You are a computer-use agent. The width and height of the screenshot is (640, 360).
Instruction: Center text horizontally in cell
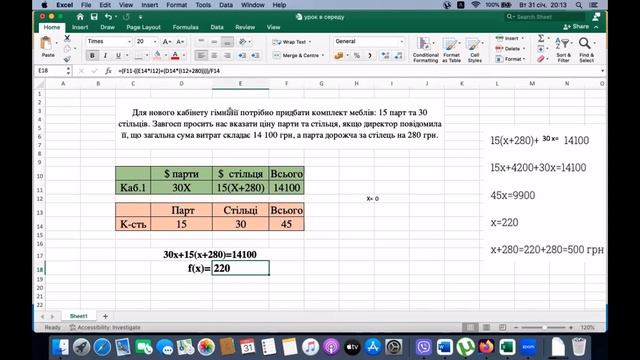click(214, 56)
